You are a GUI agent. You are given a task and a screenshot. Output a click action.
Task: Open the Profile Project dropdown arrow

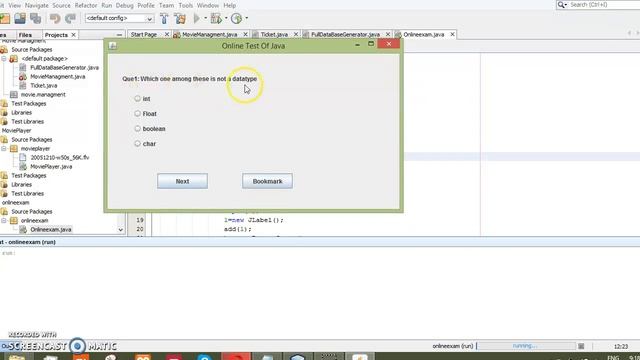[x=246, y=18]
